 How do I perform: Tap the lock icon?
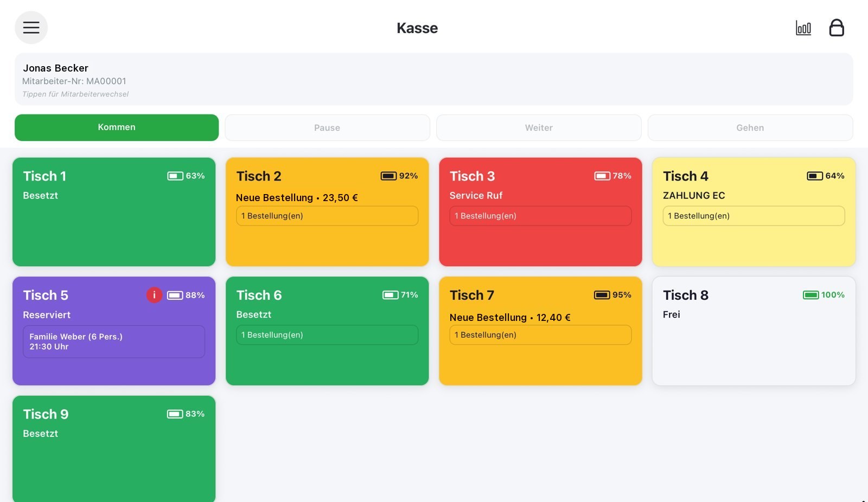[837, 28]
